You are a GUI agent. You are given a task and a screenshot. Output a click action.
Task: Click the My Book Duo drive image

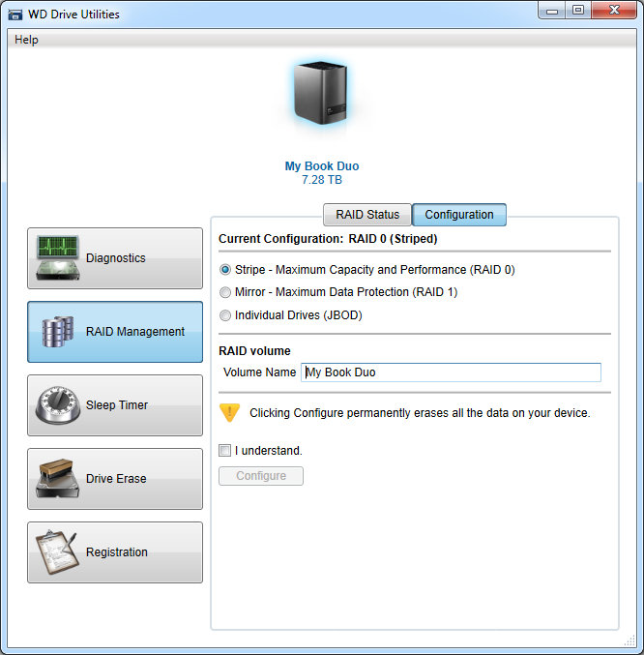(321, 94)
